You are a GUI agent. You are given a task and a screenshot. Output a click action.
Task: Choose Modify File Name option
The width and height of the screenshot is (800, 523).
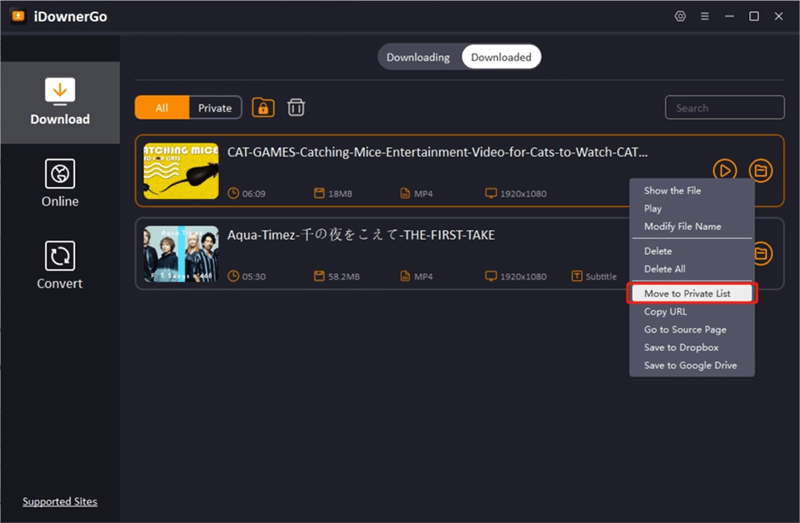coord(682,227)
